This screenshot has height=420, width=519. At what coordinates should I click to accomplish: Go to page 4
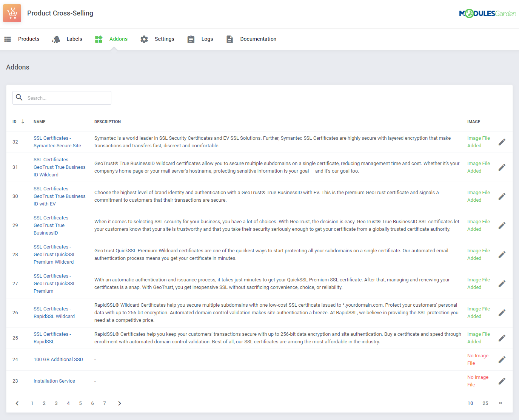tap(68, 403)
